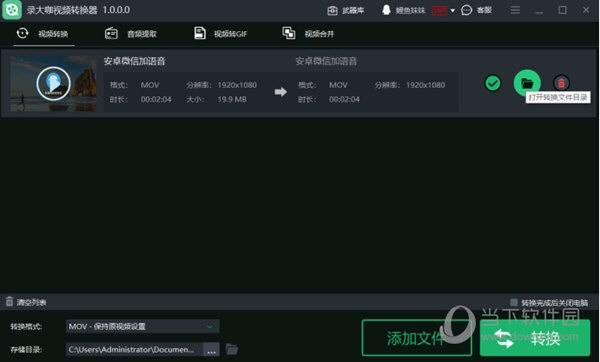
Task: Click the 添加文件 button
Action: tap(416, 338)
